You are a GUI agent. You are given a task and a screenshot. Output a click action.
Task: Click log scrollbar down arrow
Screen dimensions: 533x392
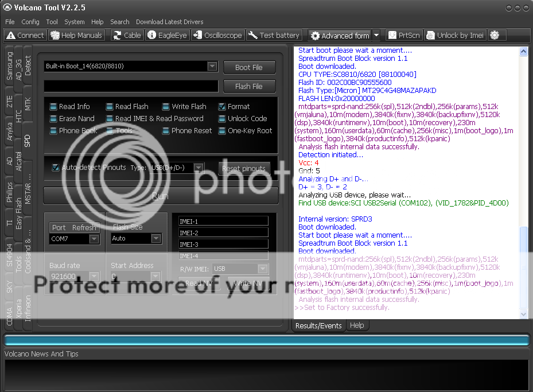523,315
